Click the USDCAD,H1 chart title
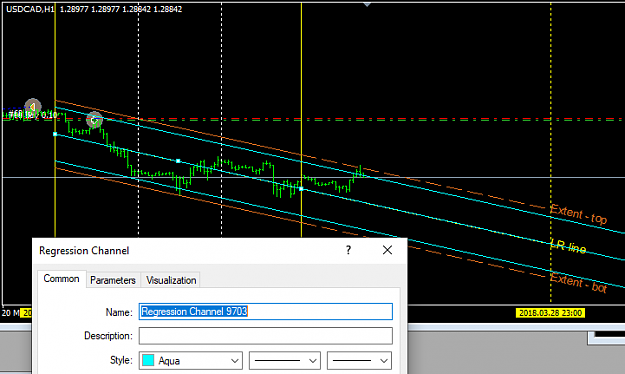Screen dimensions: 625x374 (x=30, y=9)
